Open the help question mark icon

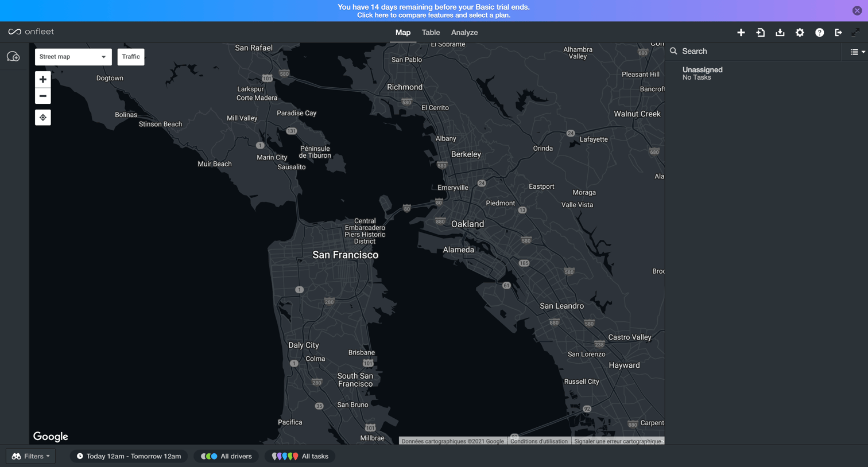coord(820,33)
